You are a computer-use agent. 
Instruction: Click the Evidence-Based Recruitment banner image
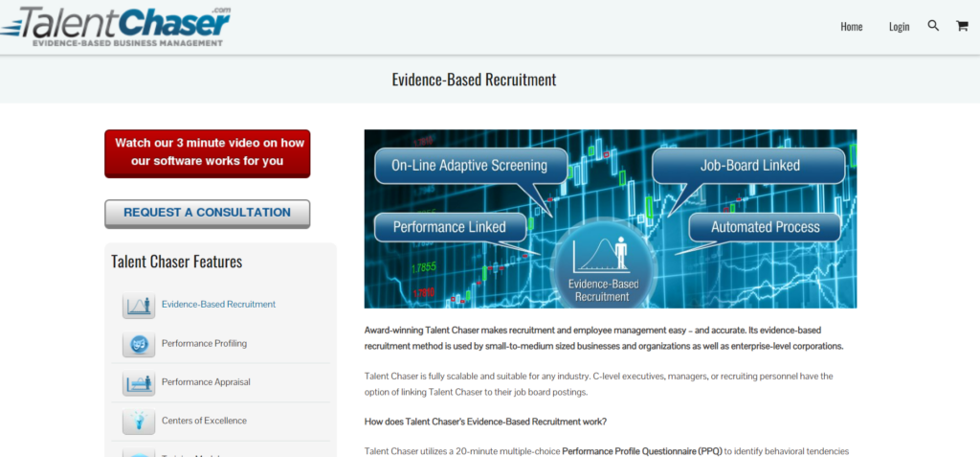(x=611, y=219)
